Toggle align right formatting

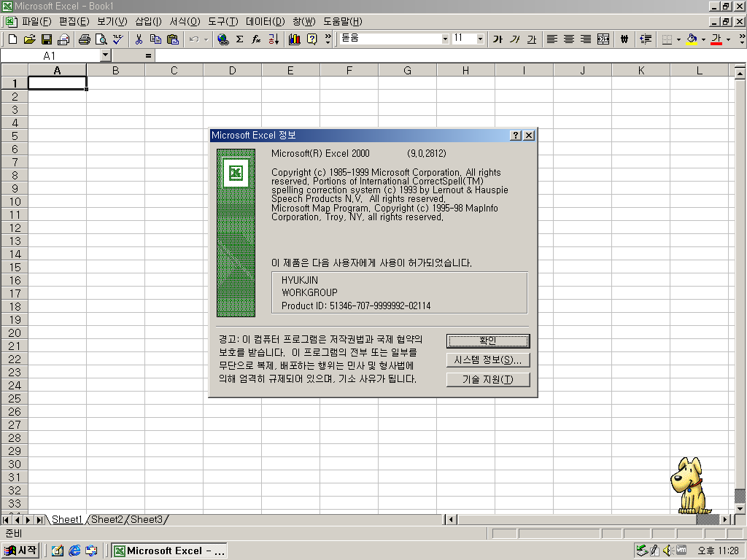[x=586, y=39]
